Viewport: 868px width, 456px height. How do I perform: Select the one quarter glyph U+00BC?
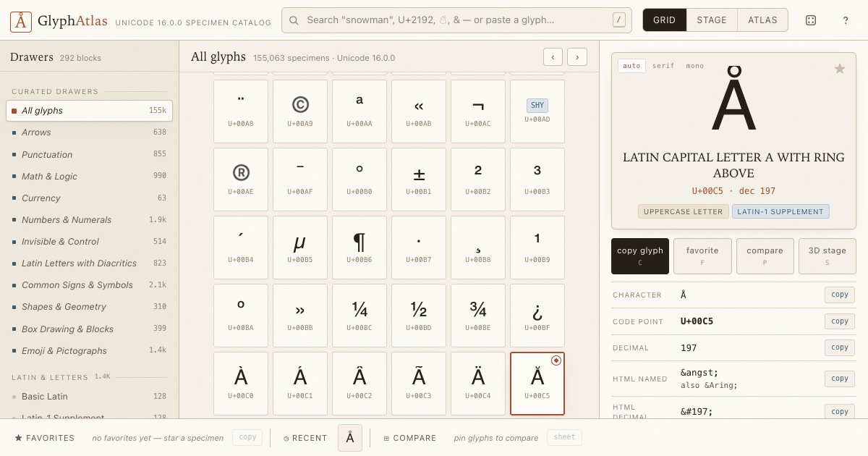359,315
